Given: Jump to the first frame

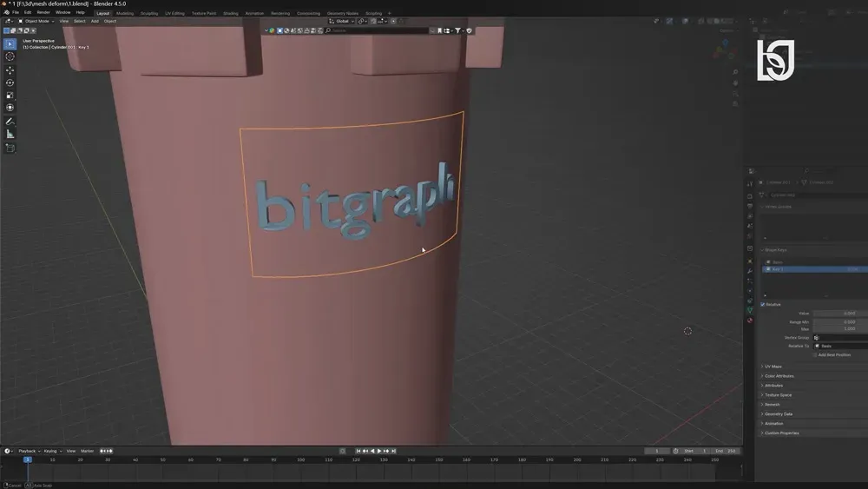Looking at the screenshot, I should pos(358,451).
